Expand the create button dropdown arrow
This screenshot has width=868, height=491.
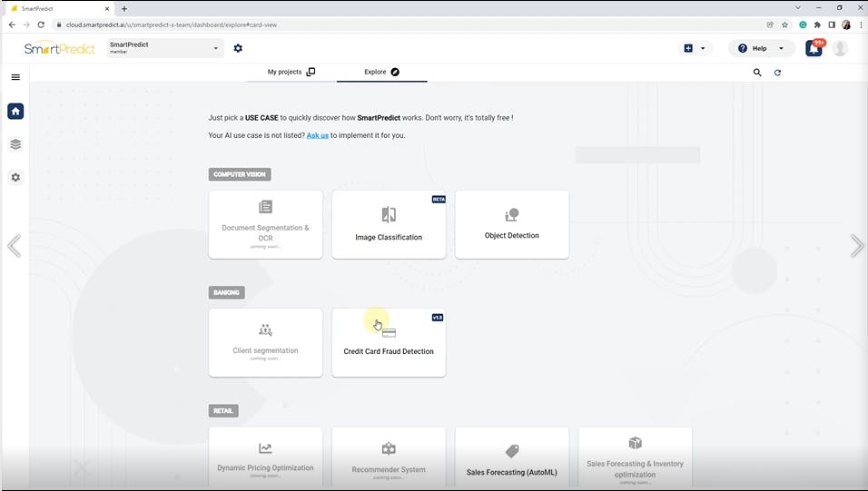click(703, 48)
